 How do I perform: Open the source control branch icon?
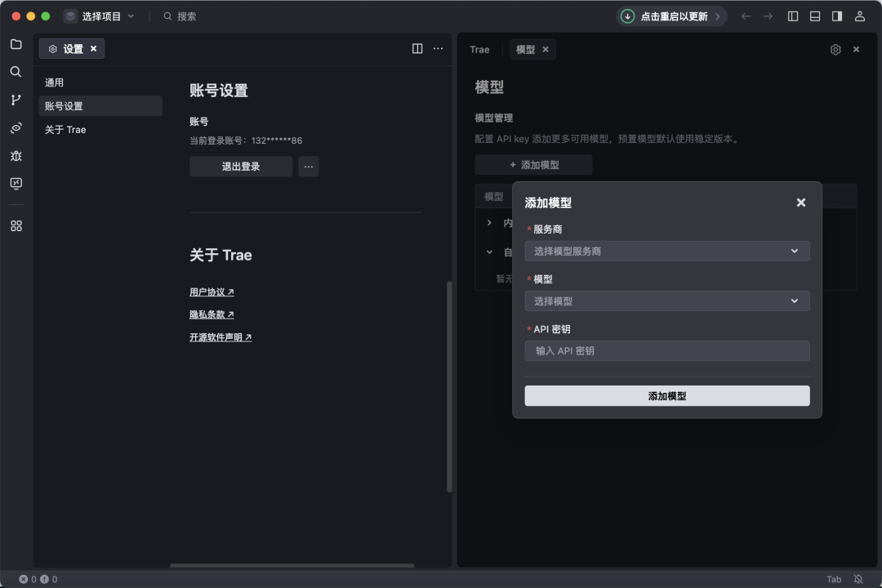[16, 100]
